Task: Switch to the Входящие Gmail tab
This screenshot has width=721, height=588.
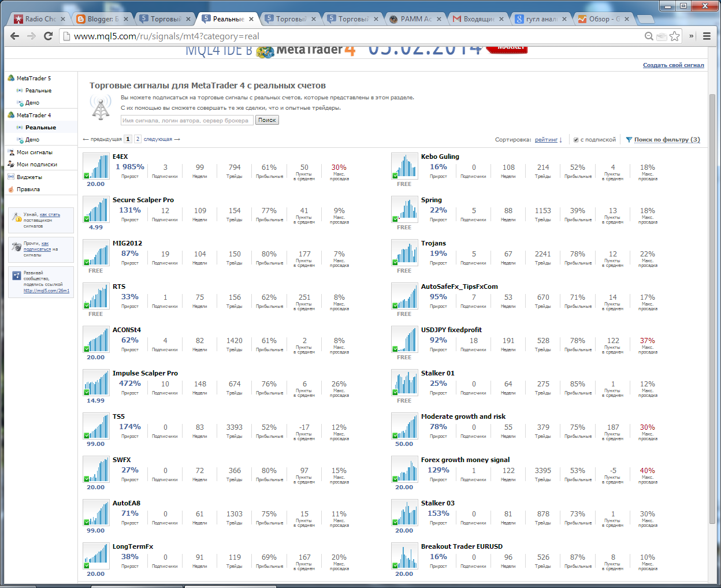Action: pos(478,19)
